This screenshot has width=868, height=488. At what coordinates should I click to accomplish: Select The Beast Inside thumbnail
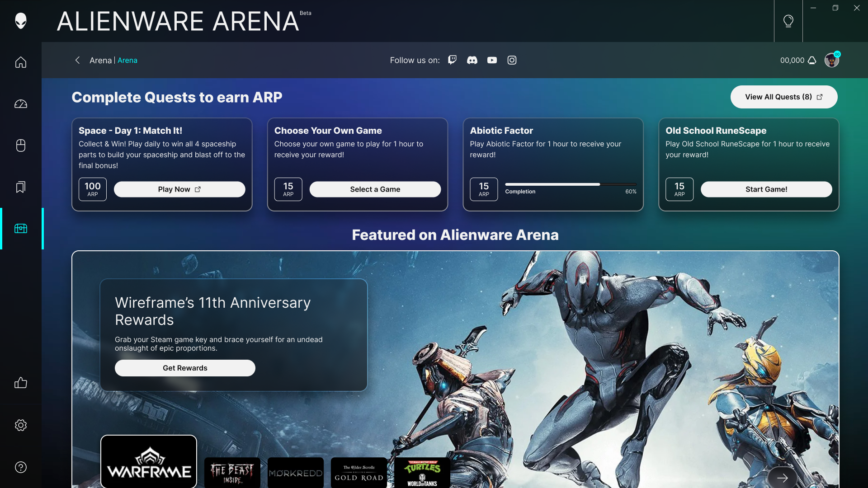(232, 473)
